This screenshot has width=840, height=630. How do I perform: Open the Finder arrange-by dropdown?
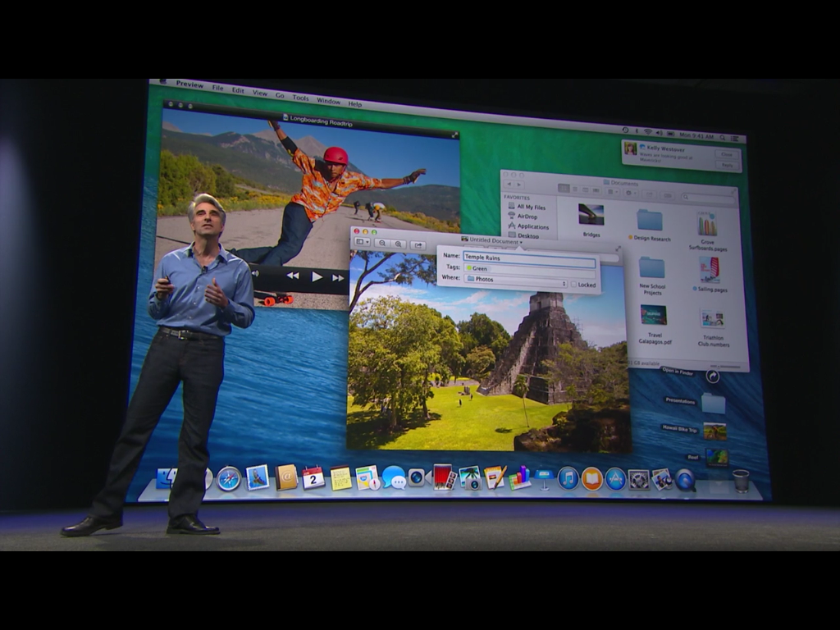tap(612, 192)
